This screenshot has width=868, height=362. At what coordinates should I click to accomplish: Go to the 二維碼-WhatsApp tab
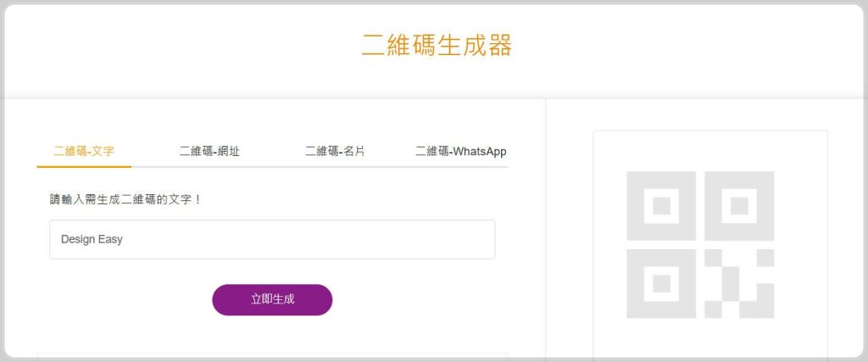coord(460,152)
